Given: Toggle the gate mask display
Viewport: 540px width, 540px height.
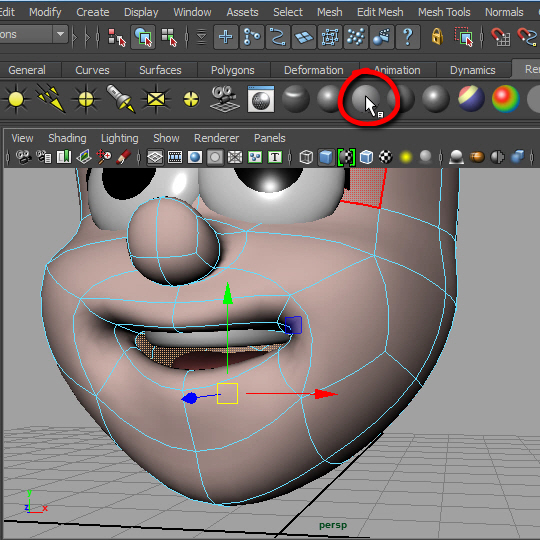Looking at the screenshot, I should tap(215, 157).
